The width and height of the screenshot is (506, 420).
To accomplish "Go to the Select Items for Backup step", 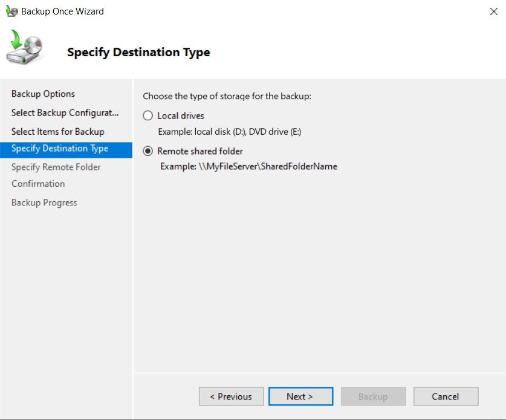I will click(x=58, y=132).
